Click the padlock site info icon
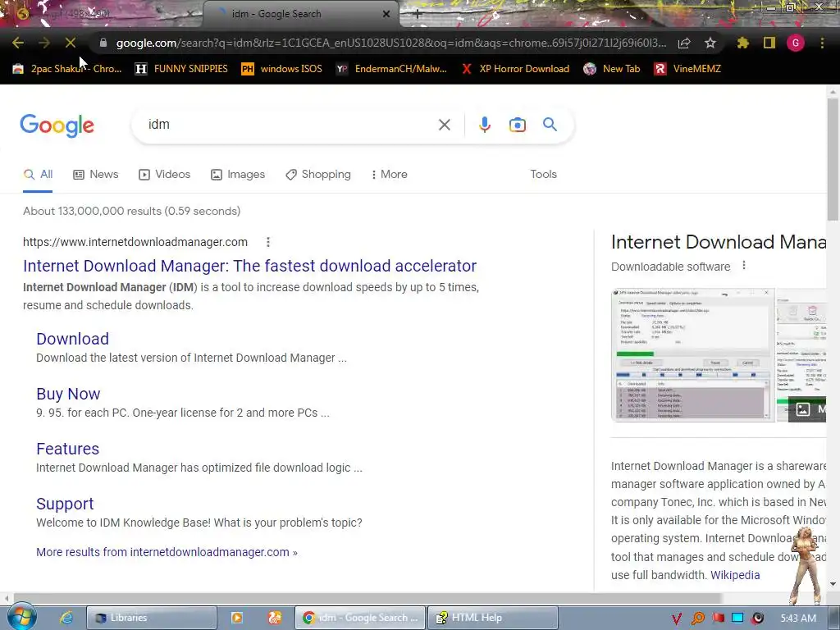 [103, 43]
